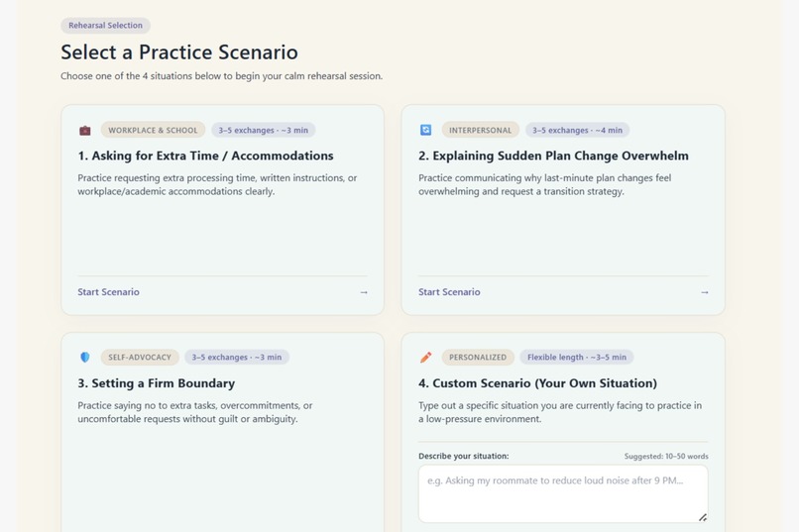Click the 3–5 exchanges ~4 min badge

pos(577,131)
